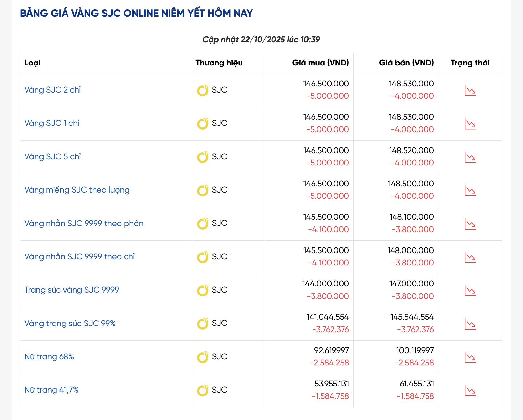
Task: Open trend chart for Vàng miếng SJC theo lượng
Action: tap(470, 191)
